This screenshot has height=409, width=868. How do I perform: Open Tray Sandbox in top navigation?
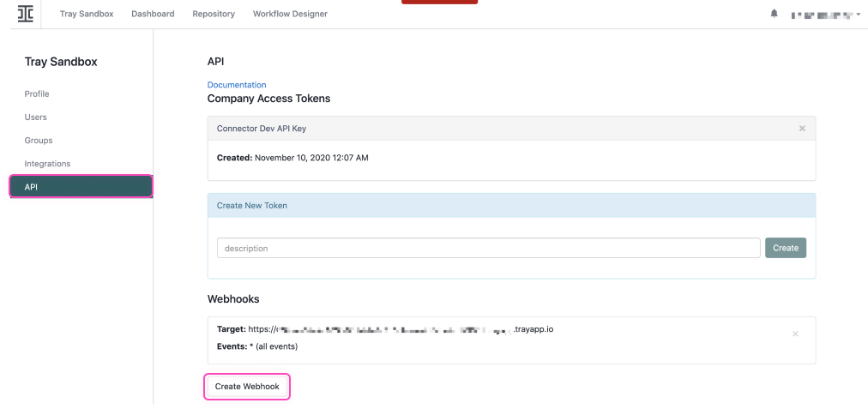pos(87,14)
